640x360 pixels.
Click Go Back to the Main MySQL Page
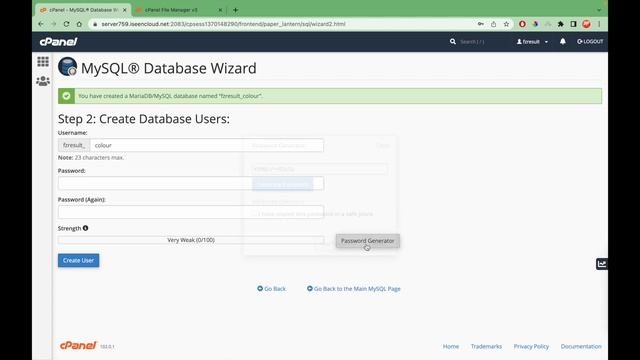353,289
